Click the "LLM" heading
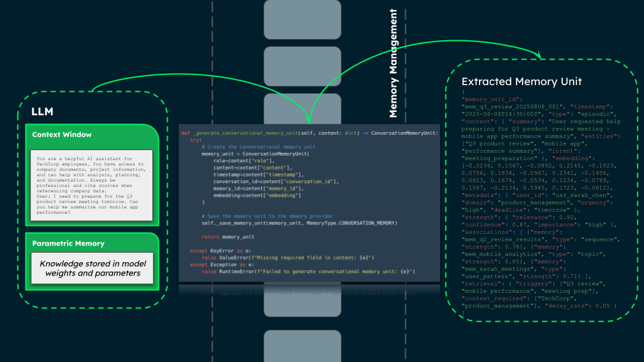The height and width of the screenshot is (362, 644). click(42, 112)
